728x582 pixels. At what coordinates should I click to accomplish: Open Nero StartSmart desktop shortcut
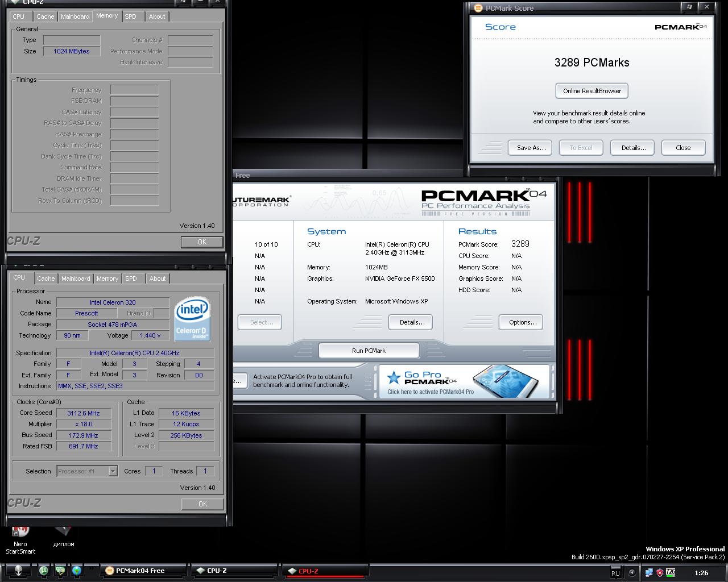[x=20, y=540]
